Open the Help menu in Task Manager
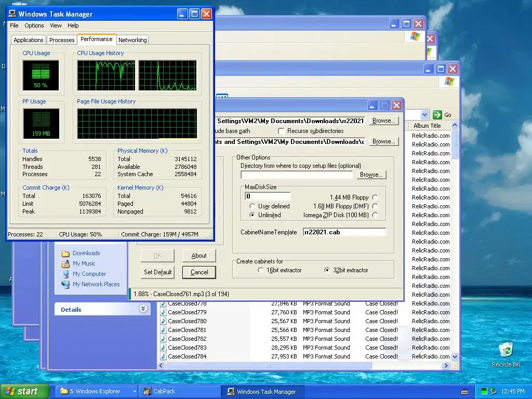 point(73,25)
